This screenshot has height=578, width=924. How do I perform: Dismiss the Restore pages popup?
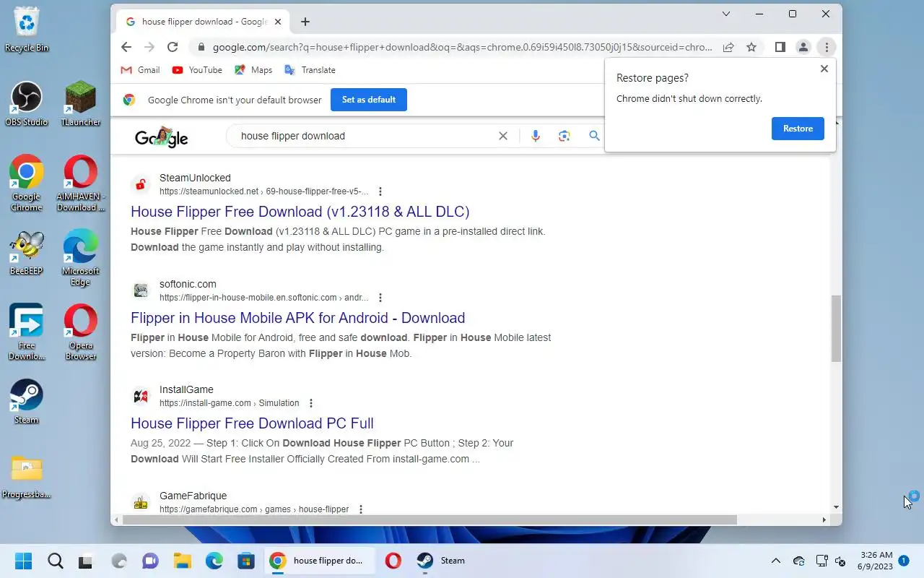[x=824, y=69]
